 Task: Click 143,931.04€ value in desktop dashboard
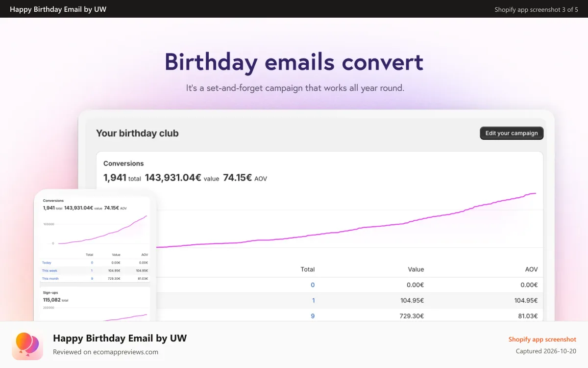point(182,178)
